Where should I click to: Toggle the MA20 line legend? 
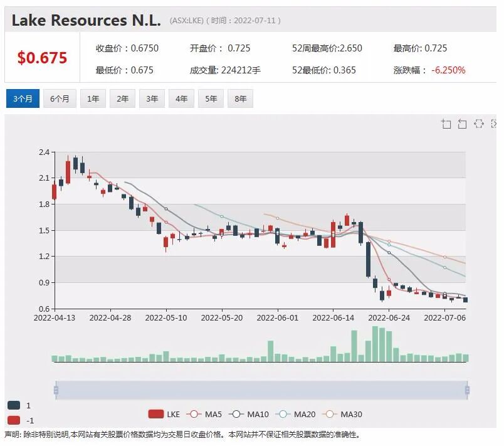click(x=296, y=414)
